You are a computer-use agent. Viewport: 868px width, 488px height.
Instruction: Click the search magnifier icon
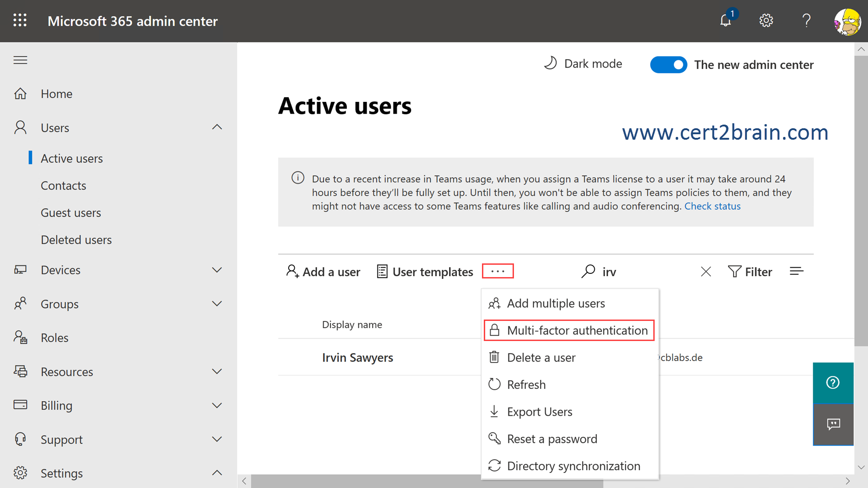coord(588,271)
